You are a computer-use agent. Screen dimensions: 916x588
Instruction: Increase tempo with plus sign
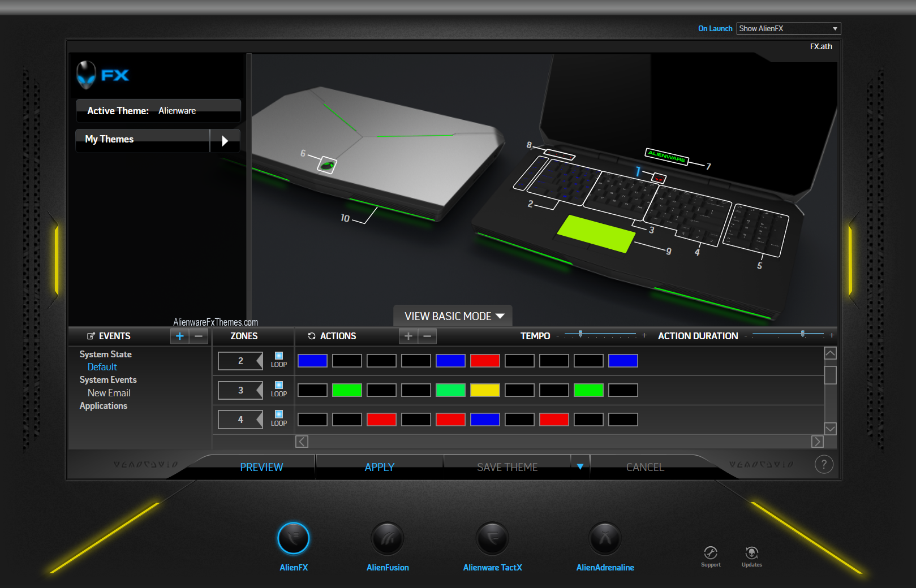tap(644, 335)
